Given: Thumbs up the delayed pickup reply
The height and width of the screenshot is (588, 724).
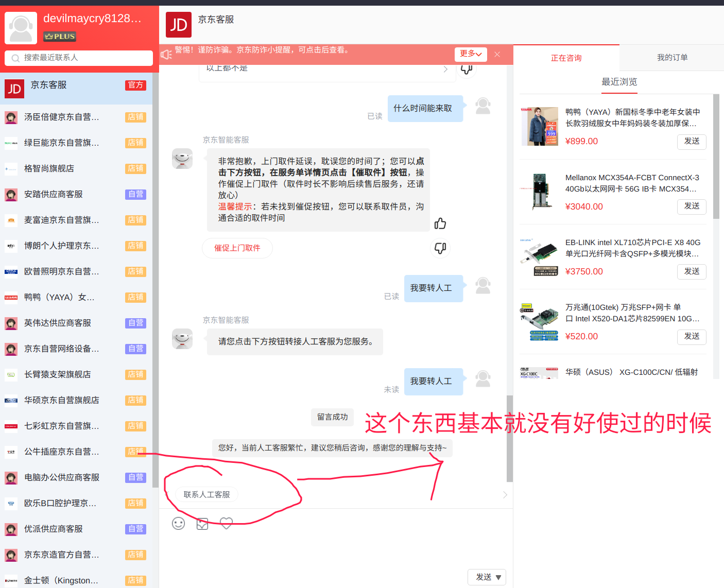Looking at the screenshot, I should (440, 223).
